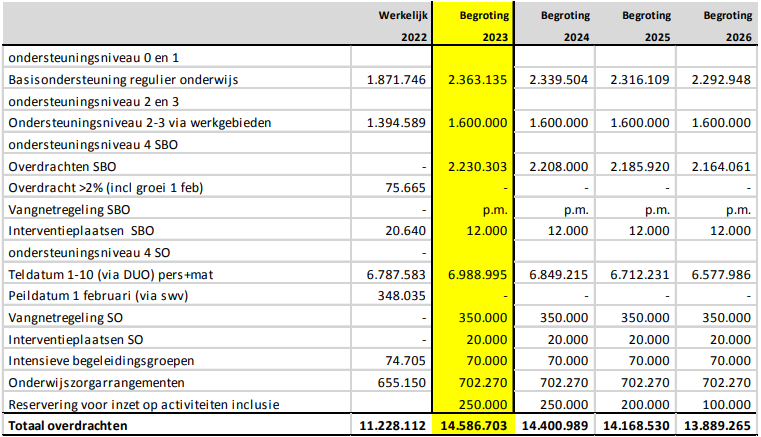This screenshot has height=437, width=761.
Task: Click the total 14.168.530
Action: point(636,426)
